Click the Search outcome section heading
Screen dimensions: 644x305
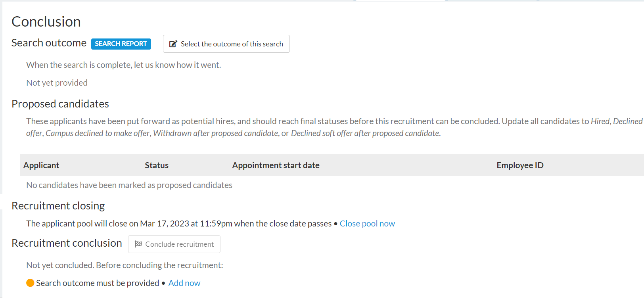coord(49,43)
